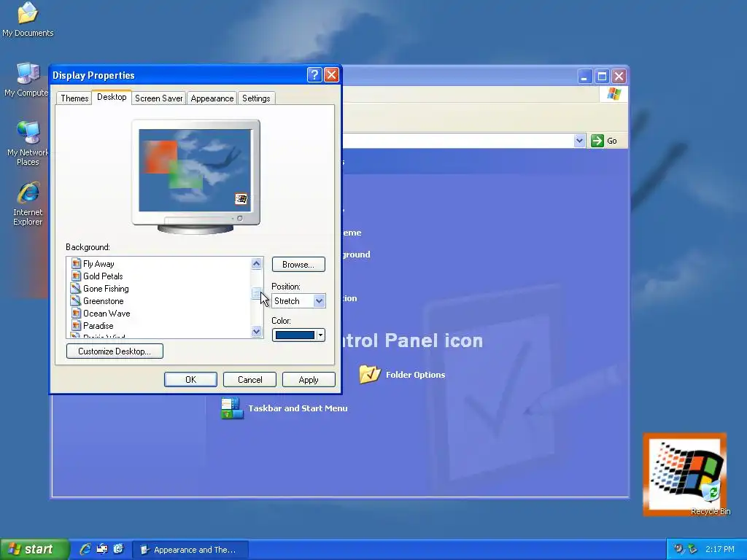Click the help question mark in Display Properties
The height and width of the screenshot is (560, 747).
(314, 75)
